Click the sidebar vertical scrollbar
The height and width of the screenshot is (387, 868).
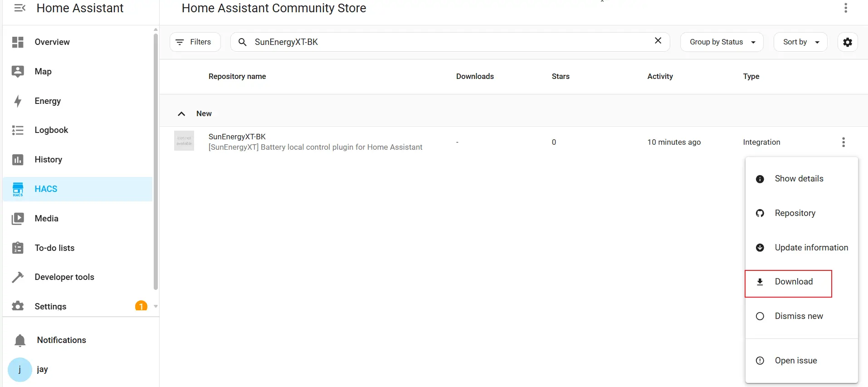(x=156, y=159)
